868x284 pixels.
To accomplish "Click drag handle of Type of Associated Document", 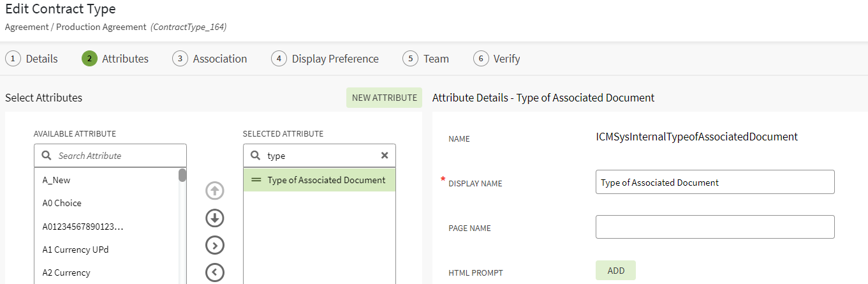I will [256, 180].
